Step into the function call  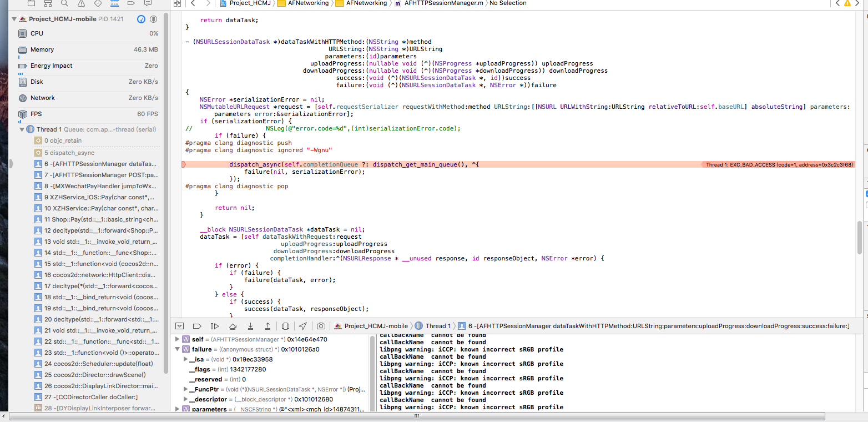pyautogui.click(x=250, y=326)
